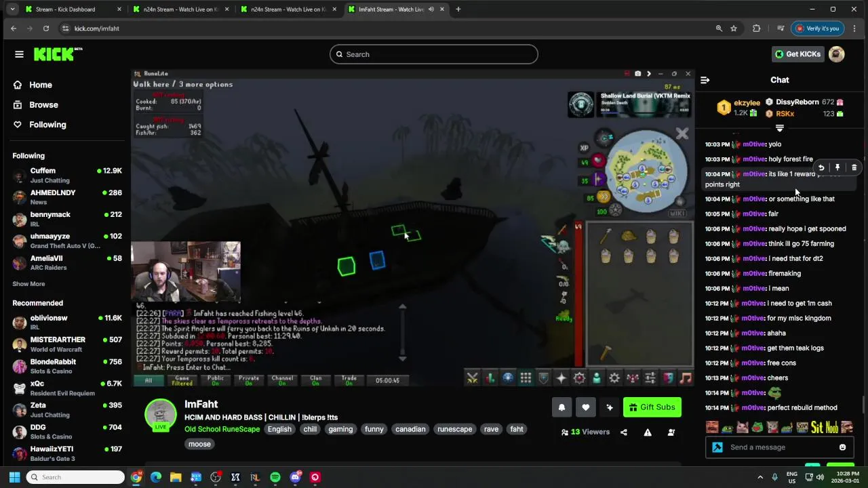Viewport: 868px width, 488px height.
Task: Pin the hovered chat message
Action: point(837,167)
